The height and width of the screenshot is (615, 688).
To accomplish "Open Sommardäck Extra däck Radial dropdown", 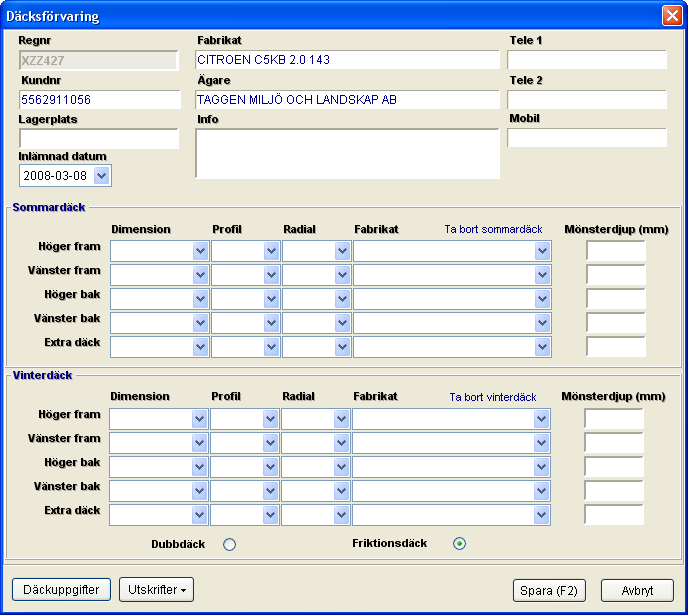I will coord(342,347).
